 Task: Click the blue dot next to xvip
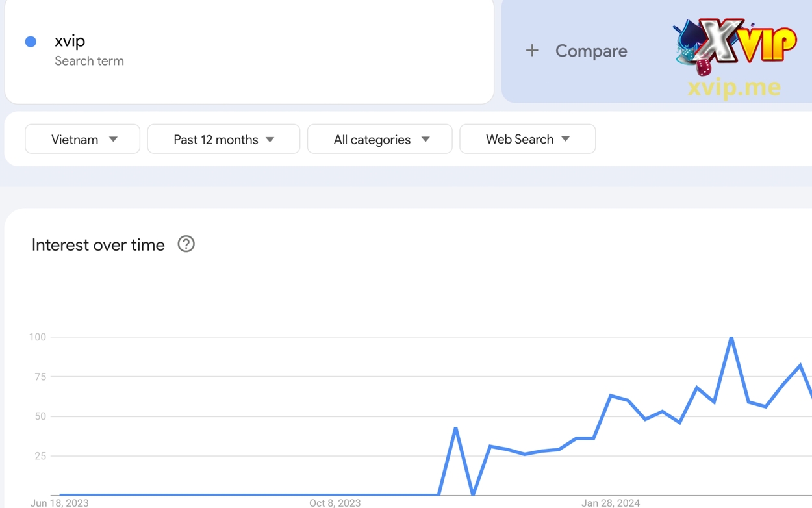coord(31,42)
